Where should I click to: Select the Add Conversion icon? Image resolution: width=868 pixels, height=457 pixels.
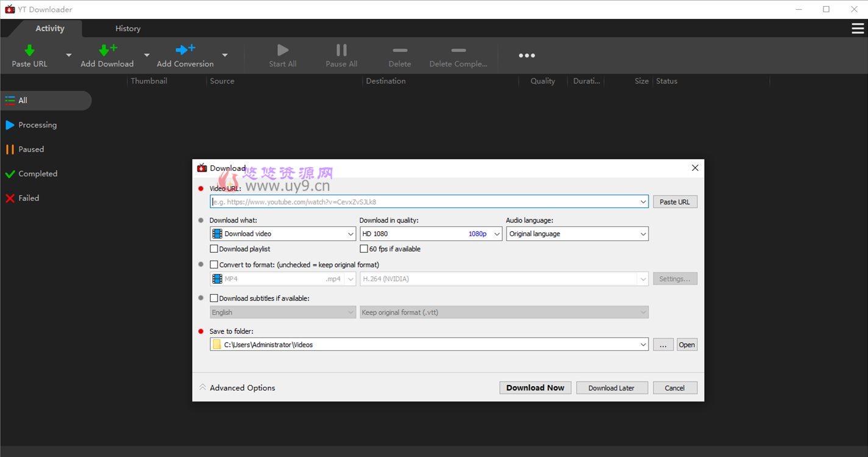[185, 51]
